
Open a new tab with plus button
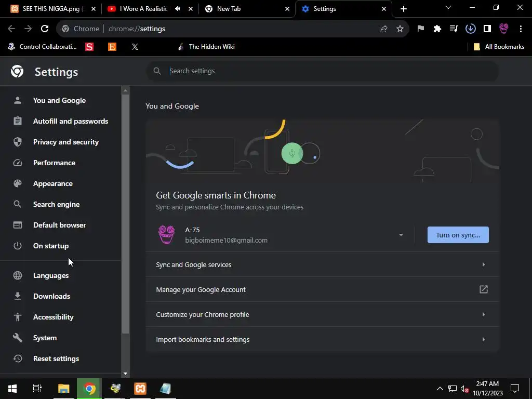click(x=403, y=9)
